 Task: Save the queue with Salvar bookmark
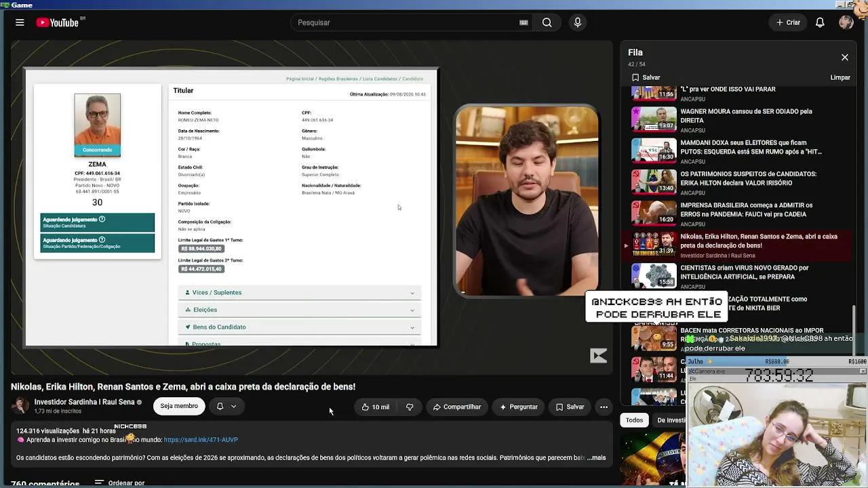click(x=646, y=77)
